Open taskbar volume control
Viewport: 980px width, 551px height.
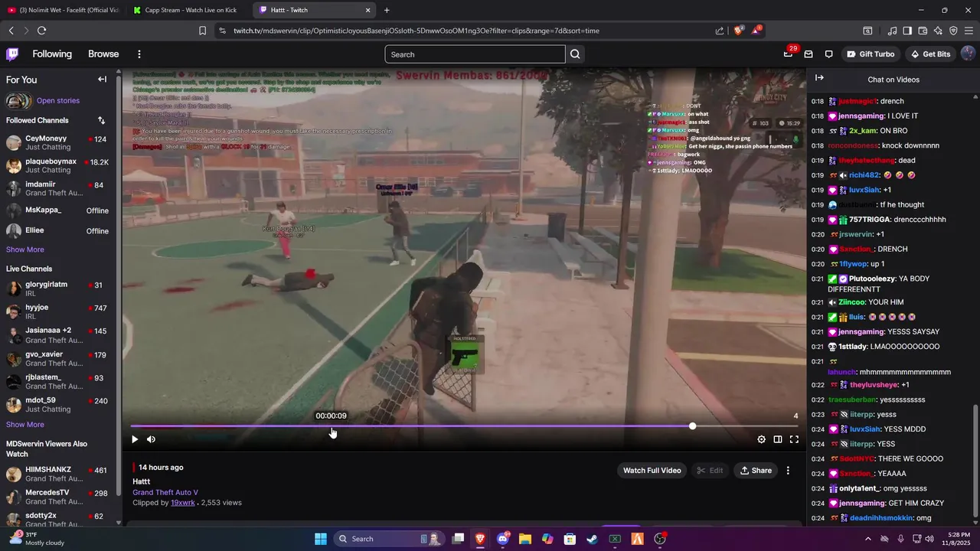pyautogui.click(x=929, y=539)
